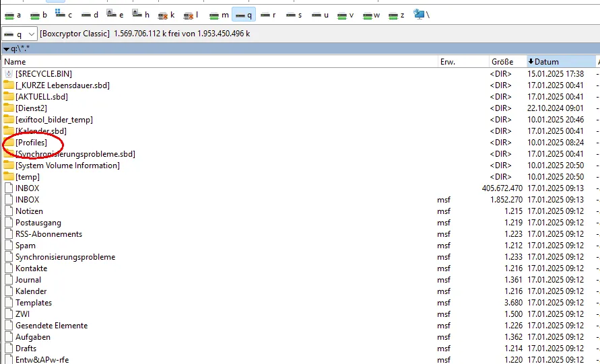Click the active drive q button
Viewport: 600px width, 364px height.
tap(244, 15)
